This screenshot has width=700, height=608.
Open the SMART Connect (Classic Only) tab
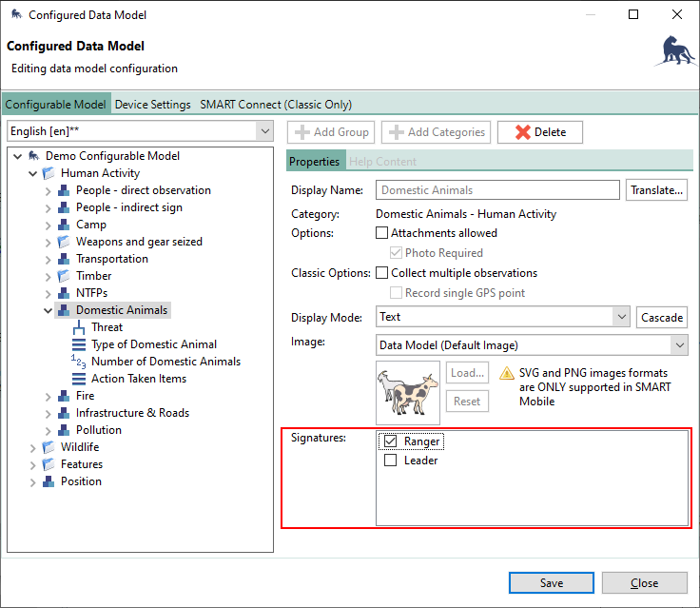[276, 105]
